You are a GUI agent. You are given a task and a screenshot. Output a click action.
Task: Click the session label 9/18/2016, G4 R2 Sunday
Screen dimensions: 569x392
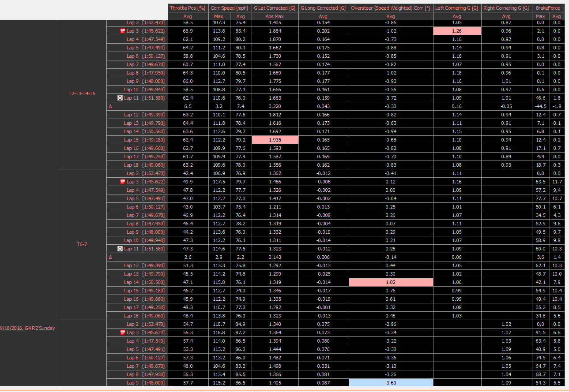pos(26,328)
